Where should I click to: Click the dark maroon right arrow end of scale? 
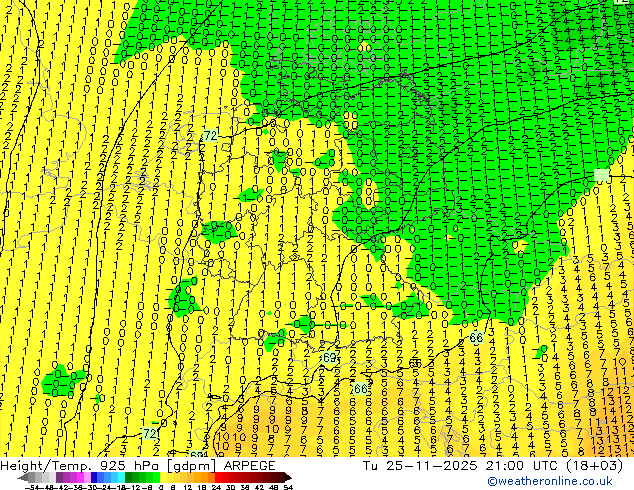(288, 478)
